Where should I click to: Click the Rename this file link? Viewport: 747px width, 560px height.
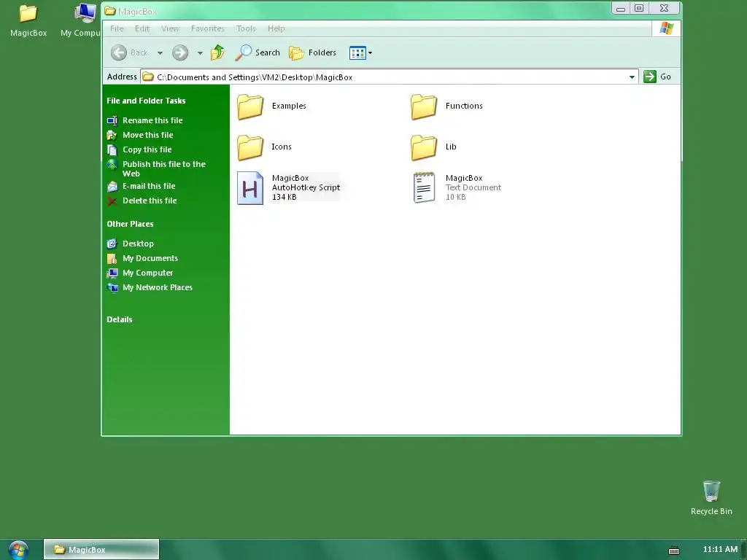[152, 120]
